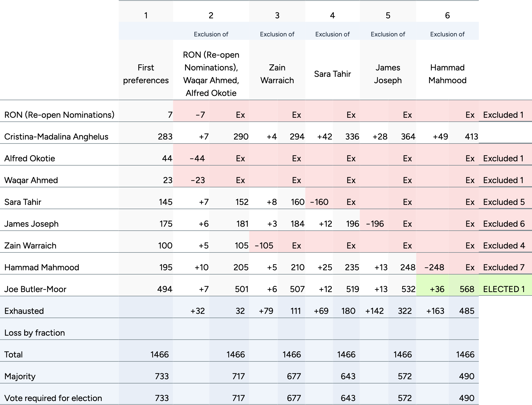This screenshot has height=405, width=532.
Task: Select the Excluded 4 label for Zain Warraich
Action: (504, 245)
